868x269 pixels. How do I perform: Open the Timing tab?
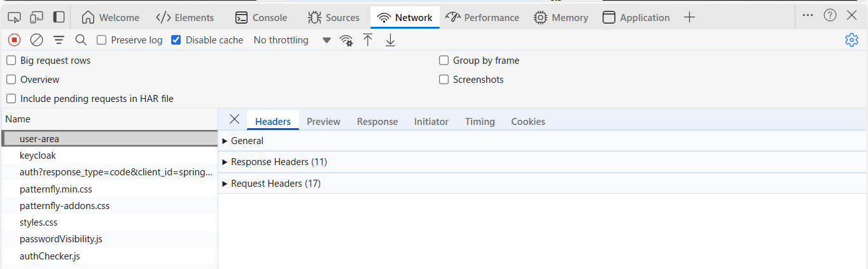point(480,121)
